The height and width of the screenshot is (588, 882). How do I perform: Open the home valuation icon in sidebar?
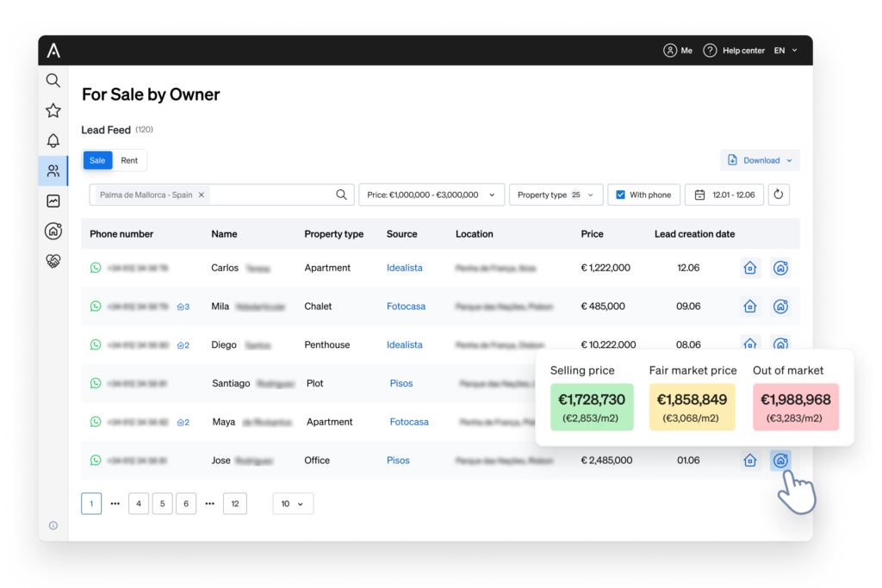tap(53, 231)
